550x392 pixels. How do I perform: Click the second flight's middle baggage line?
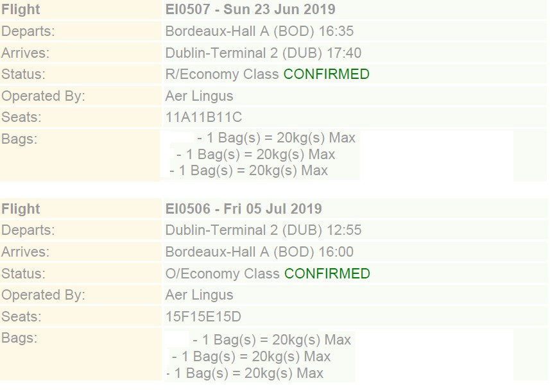(x=252, y=357)
